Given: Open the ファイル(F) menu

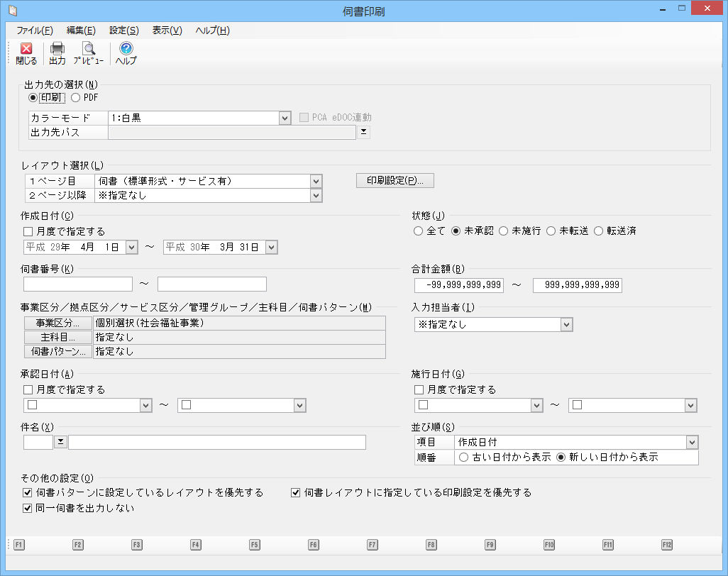Looking at the screenshot, I should 34,31.
